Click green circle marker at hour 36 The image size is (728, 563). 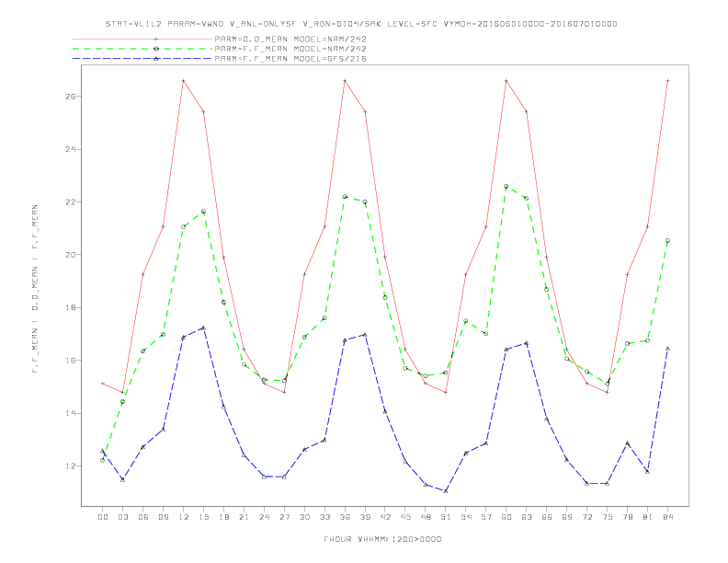pos(345,197)
